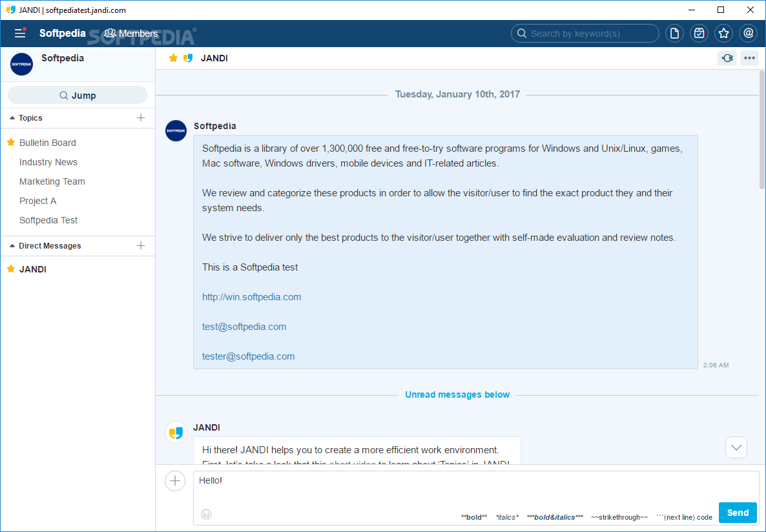The width and height of the screenshot is (766, 532).
Task: Click the Tuesday, January 10th date divider label
Action: [x=457, y=94]
